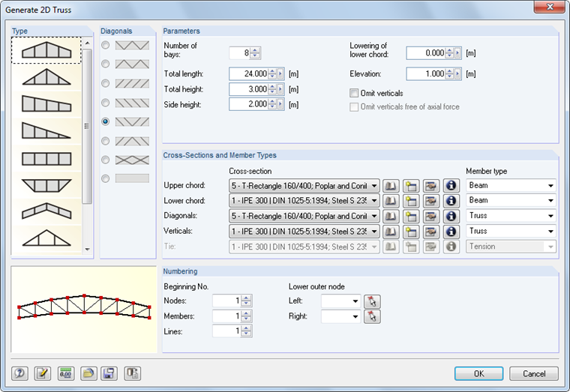Select rising parallel diagonals radio
570x392 pixels.
pyautogui.click(x=106, y=83)
